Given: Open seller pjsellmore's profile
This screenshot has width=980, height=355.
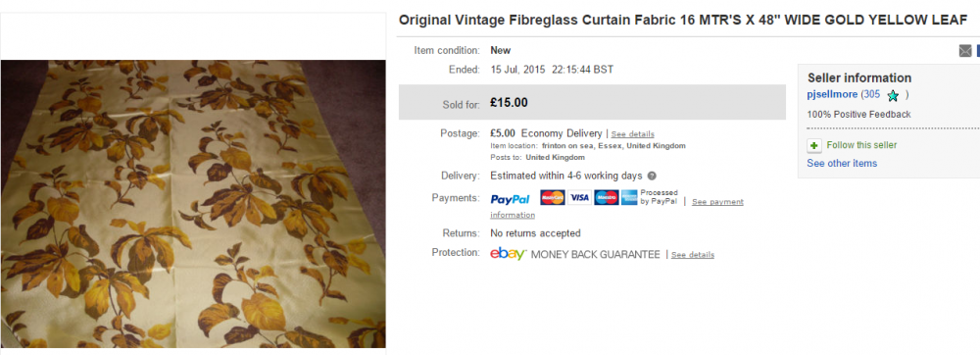Looking at the screenshot, I should [x=832, y=95].
